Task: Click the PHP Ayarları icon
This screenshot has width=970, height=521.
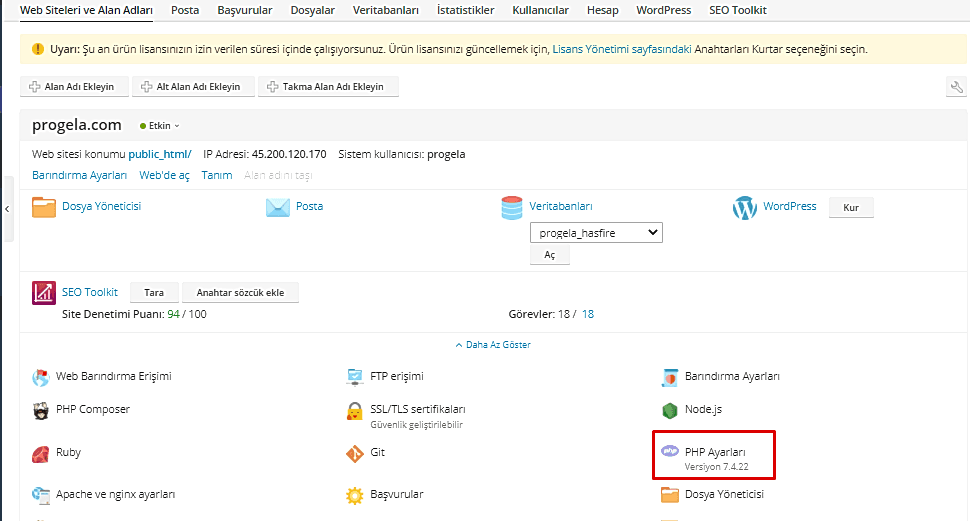Action: pyautogui.click(x=670, y=451)
